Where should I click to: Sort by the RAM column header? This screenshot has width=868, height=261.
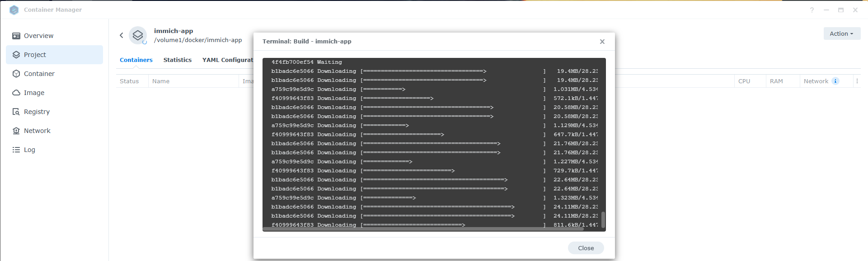click(x=776, y=81)
